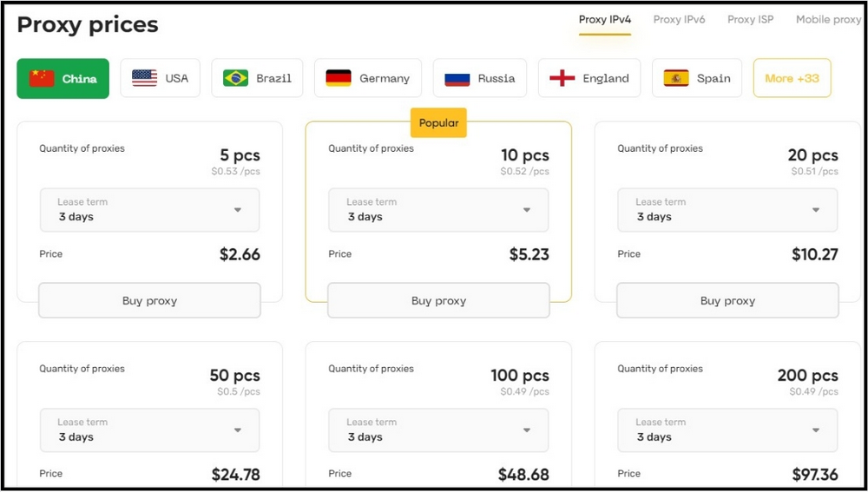The image size is (868, 492).
Task: Expand lease term dropdown for 5 pcs
Action: (149, 210)
